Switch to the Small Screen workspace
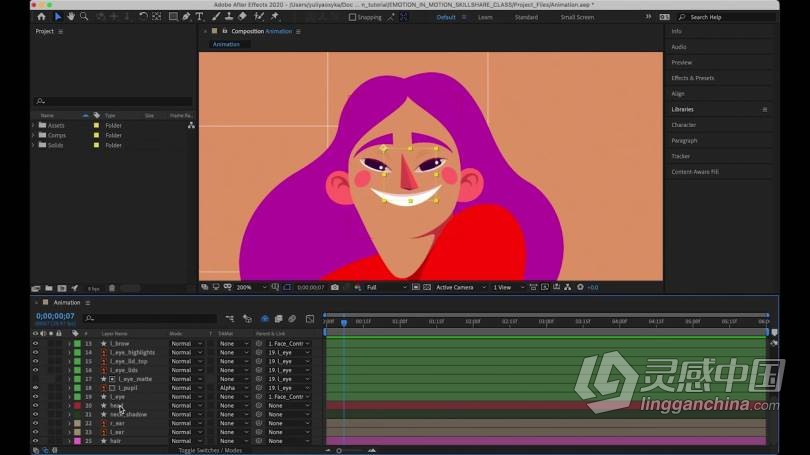The image size is (810, 455). click(577, 17)
